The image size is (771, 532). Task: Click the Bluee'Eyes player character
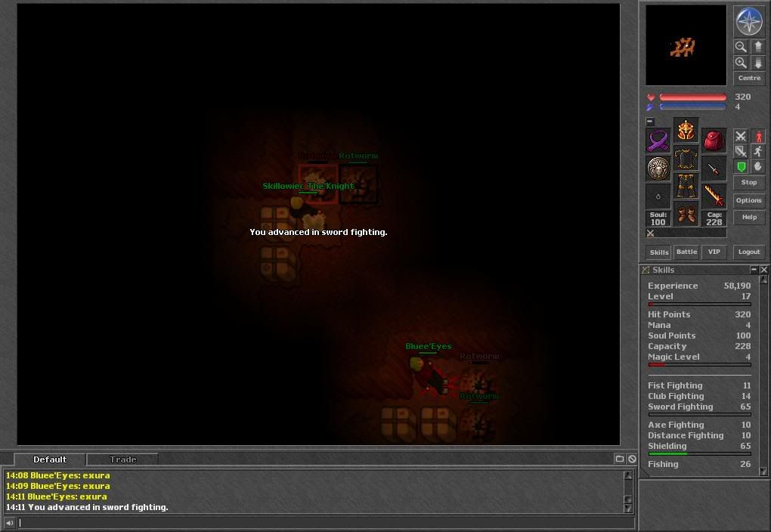point(428,376)
